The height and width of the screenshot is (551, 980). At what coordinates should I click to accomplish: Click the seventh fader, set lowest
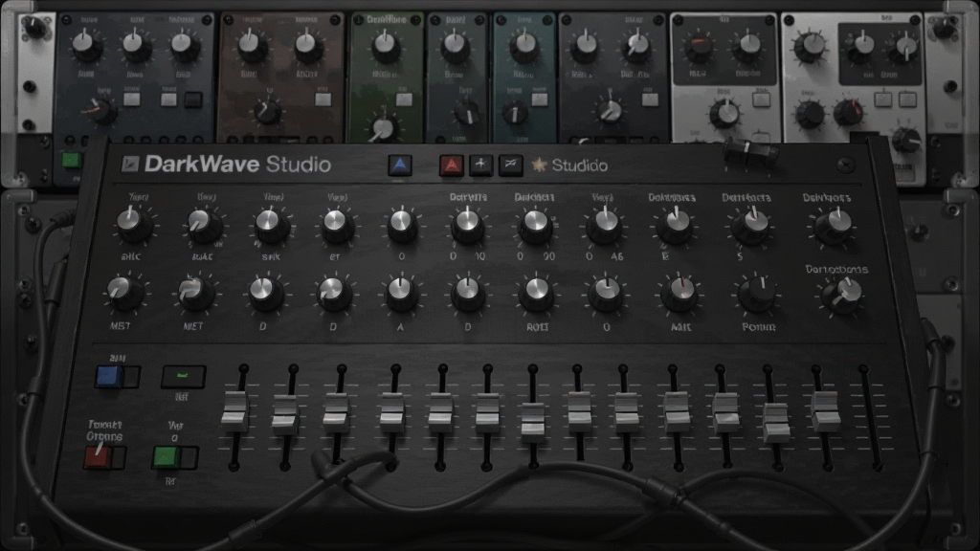click(x=532, y=423)
